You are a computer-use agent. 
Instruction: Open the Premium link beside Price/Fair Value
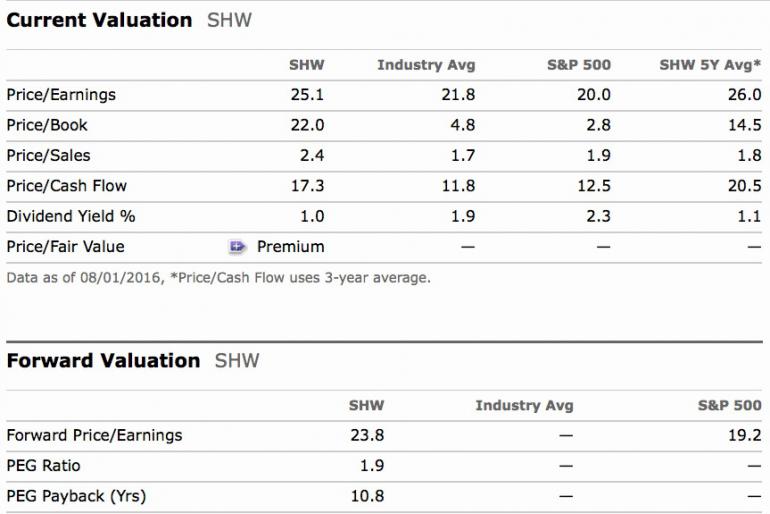(290, 246)
